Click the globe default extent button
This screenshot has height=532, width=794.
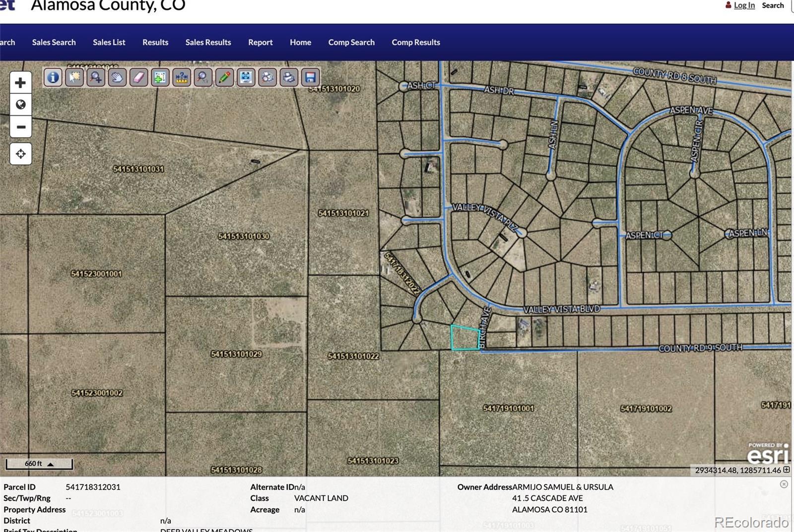click(21, 105)
